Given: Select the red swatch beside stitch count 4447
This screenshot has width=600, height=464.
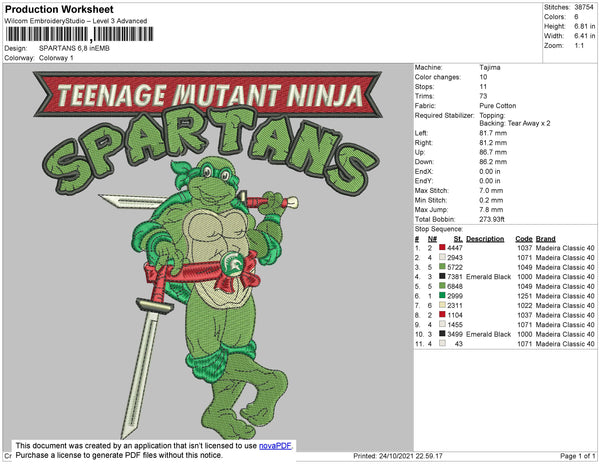Looking at the screenshot, I should [x=442, y=248].
